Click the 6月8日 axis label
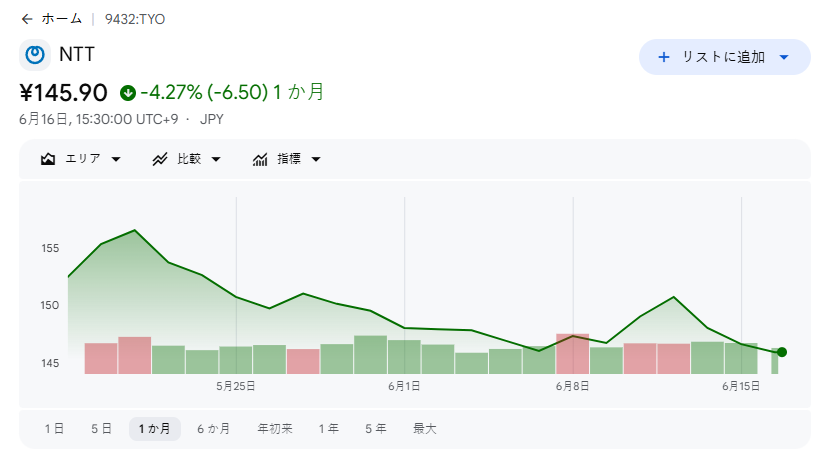Viewport: 821px width, 460px height. (572, 386)
